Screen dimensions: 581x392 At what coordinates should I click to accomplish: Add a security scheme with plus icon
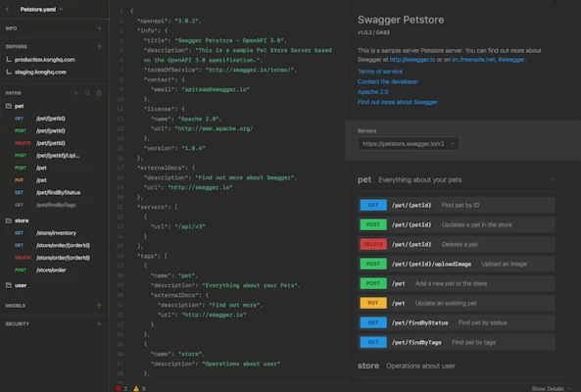99,323
